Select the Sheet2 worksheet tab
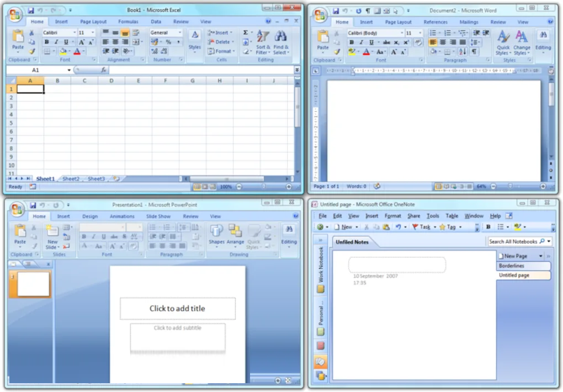 click(71, 178)
